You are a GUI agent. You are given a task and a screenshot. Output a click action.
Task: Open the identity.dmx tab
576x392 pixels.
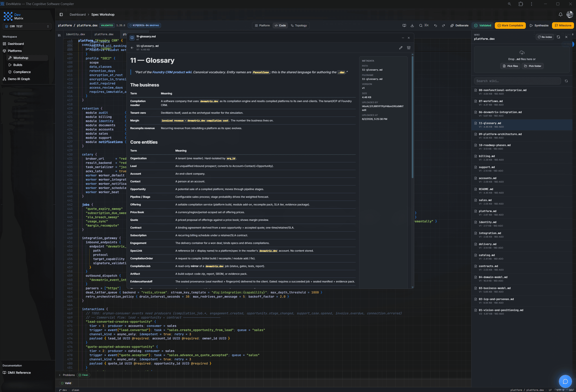click(75, 35)
